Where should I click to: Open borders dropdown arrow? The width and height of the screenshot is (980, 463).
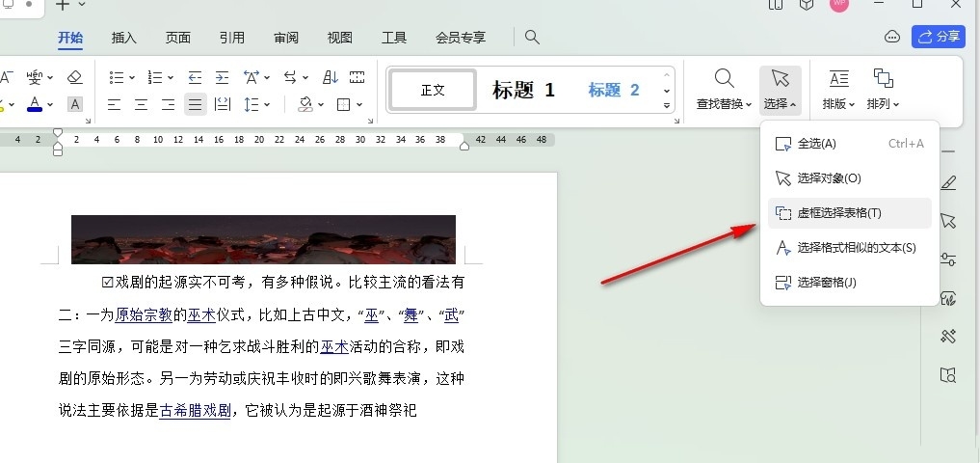(360, 105)
